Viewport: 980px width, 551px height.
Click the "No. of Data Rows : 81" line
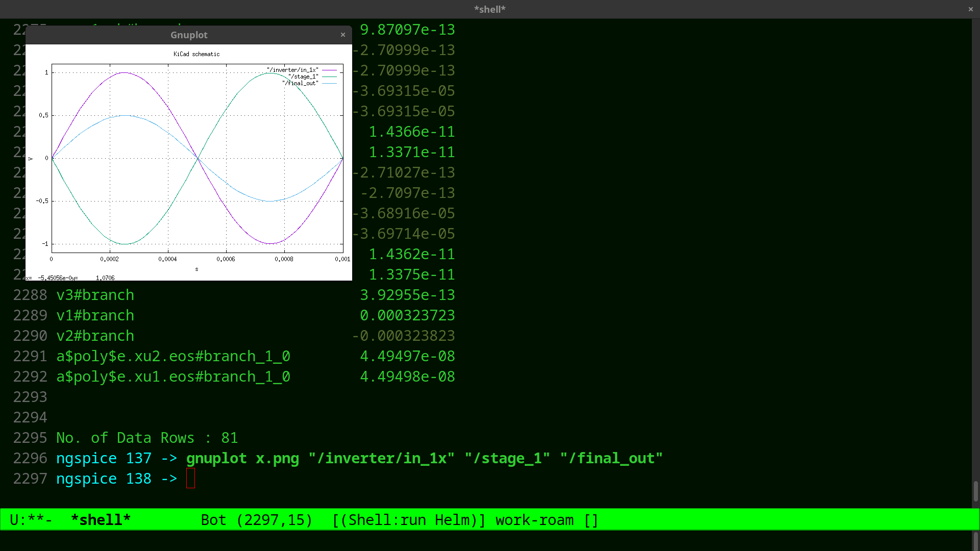[147, 438]
